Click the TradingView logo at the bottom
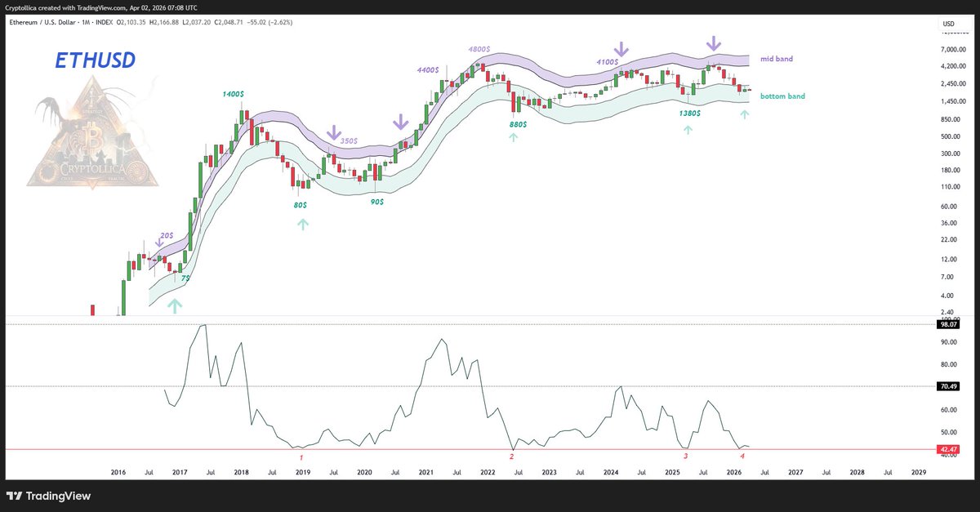Screen dimensions: 980x512 tap(47, 496)
